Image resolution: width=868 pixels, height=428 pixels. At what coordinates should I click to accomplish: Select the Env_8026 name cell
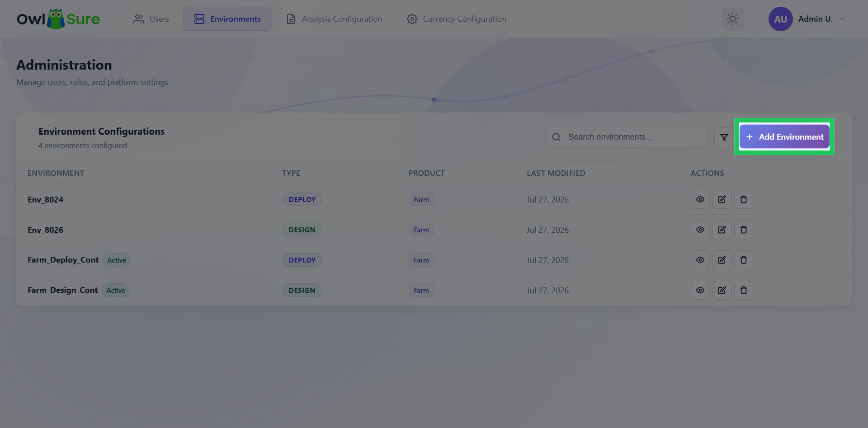click(x=45, y=230)
